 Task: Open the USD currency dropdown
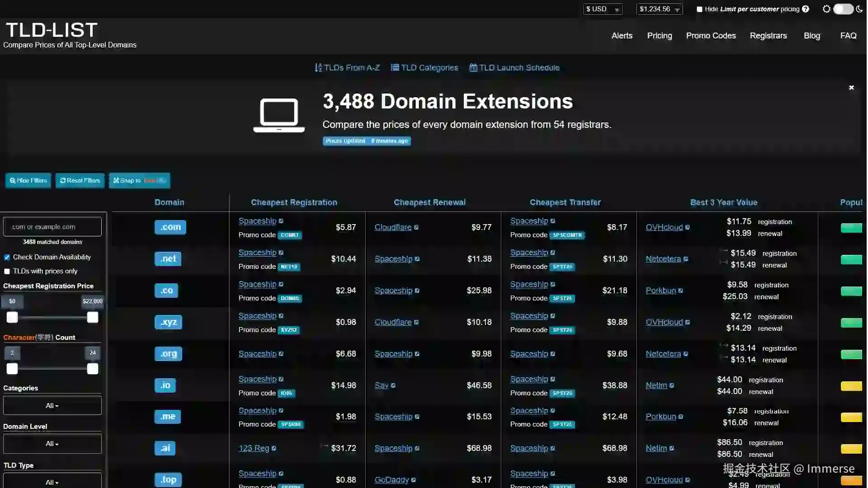(x=603, y=9)
